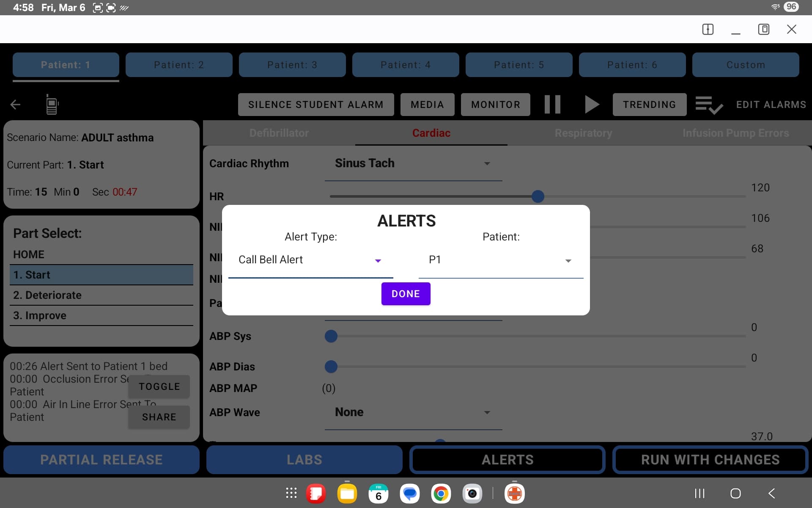
Task: Click the SHARE option in the log panel
Action: [x=159, y=417]
